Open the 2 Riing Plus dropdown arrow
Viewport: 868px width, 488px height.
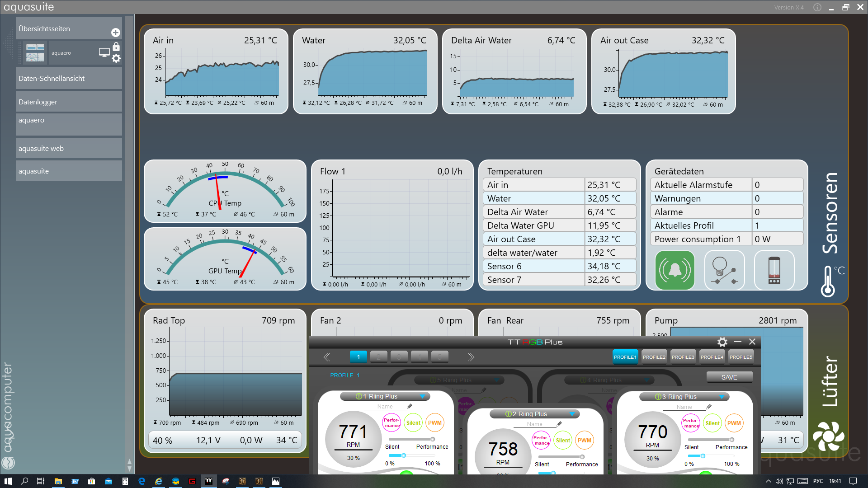tap(572, 414)
